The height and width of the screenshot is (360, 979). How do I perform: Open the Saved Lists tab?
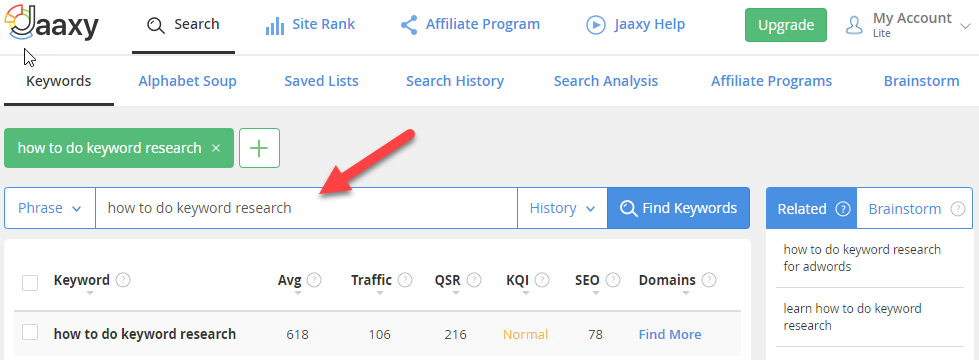tap(322, 81)
